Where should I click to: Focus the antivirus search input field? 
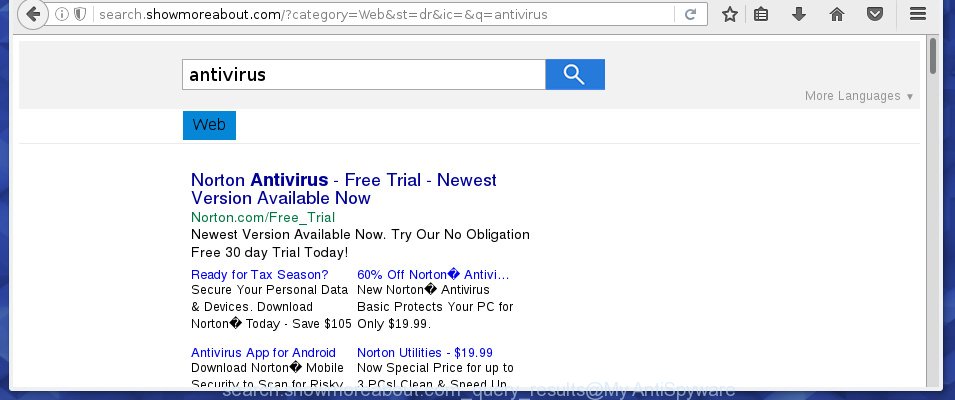(364, 74)
